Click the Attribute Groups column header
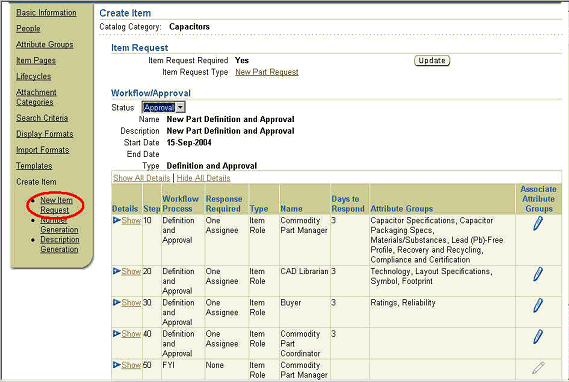This screenshot has width=569, height=382. [x=402, y=209]
